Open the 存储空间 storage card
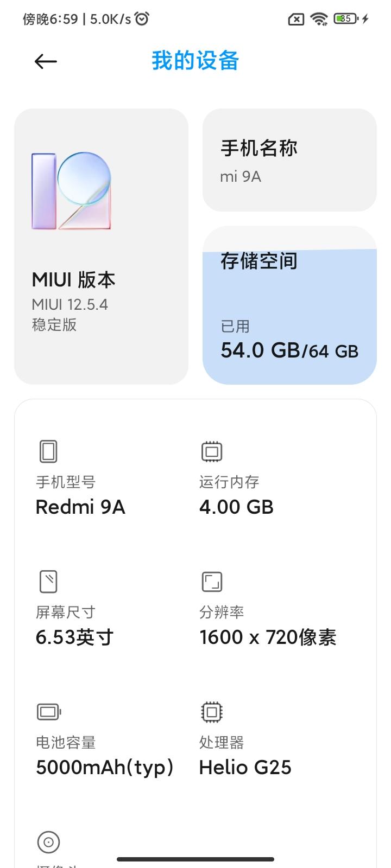This screenshot has height=868, width=391. [289, 305]
